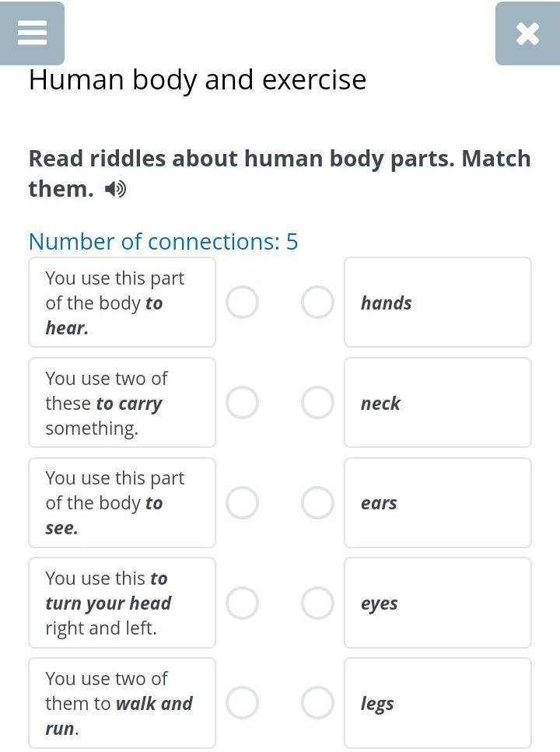Open the hamburger menu
The image size is (560, 752).
click(x=32, y=33)
